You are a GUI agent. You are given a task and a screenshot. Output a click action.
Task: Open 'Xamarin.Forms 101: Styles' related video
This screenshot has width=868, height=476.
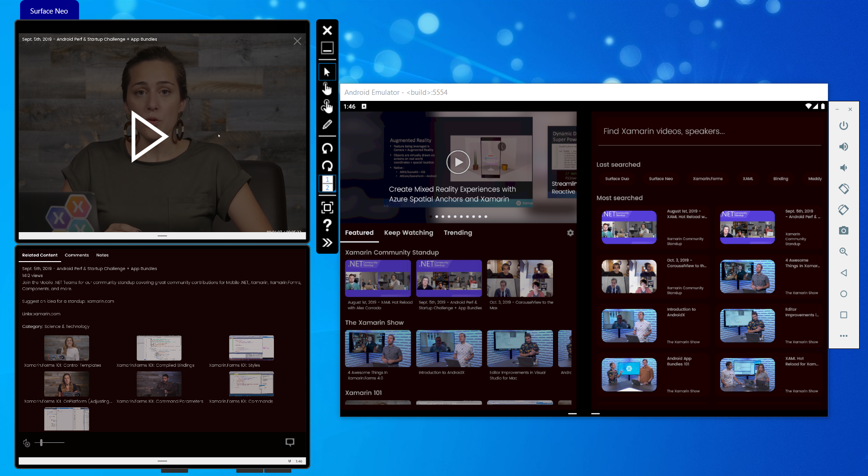[x=251, y=348]
